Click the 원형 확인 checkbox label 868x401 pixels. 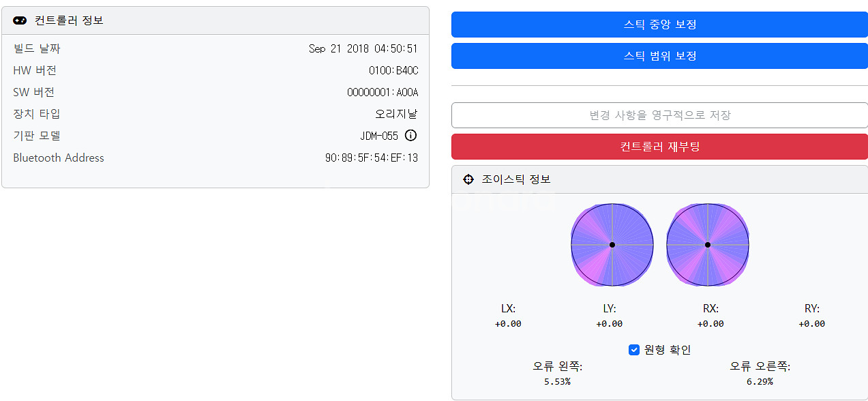[x=668, y=350]
